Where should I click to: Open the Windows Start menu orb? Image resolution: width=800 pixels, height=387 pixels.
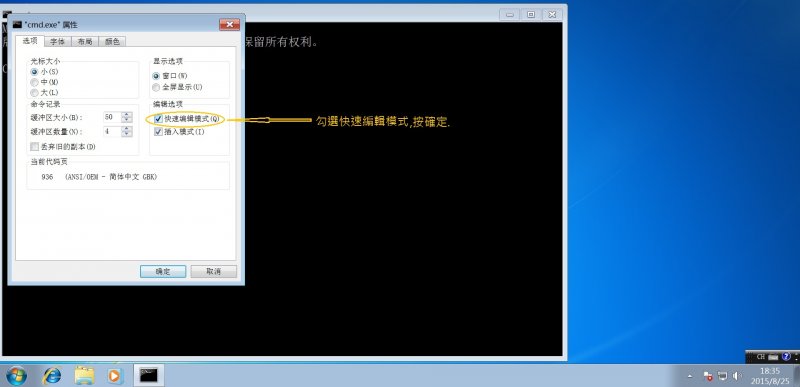[x=16, y=376]
